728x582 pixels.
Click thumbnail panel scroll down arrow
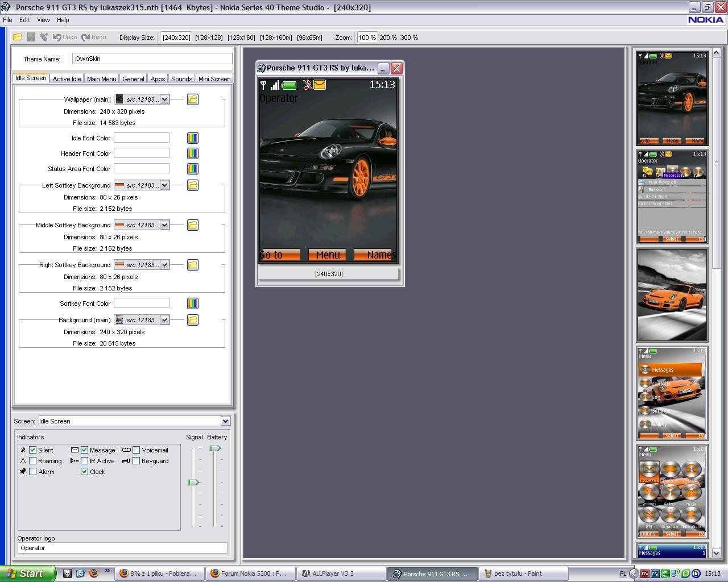[716, 553]
